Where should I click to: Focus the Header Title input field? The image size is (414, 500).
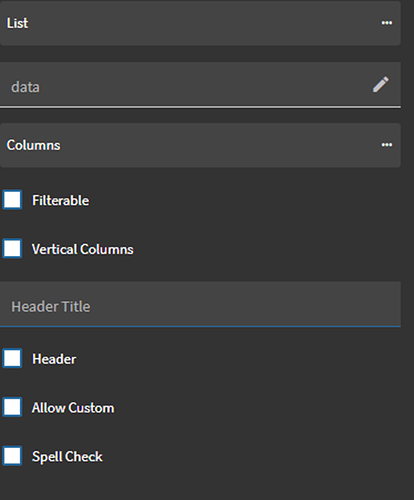coord(200,304)
